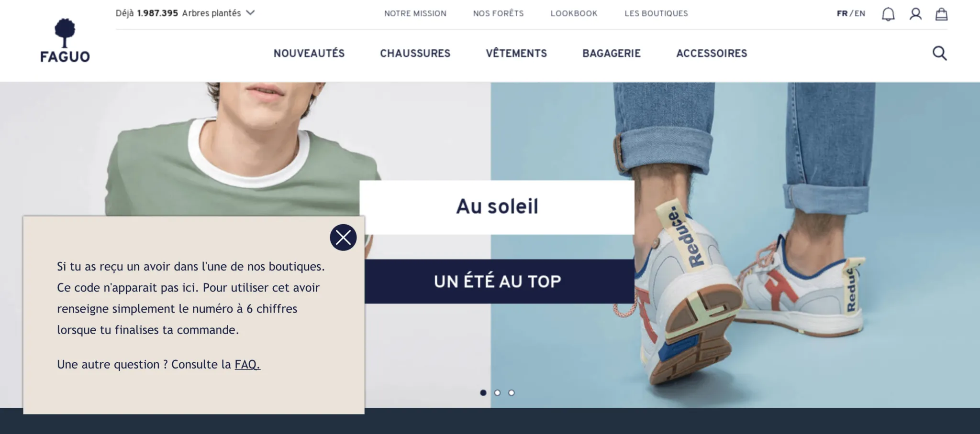
Task: Switch language to EN
Action: click(860, 13)
